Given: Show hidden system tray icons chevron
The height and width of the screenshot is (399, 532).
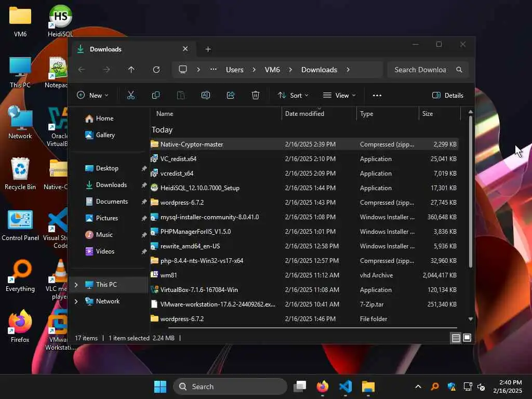Looking at the screenshot, I should click(418, 387).
